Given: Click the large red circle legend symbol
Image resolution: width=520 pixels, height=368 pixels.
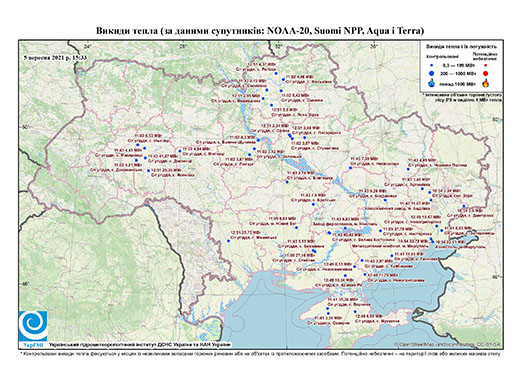Looking at the screenshot, I should pyautogui.click(x=486, y=74).
